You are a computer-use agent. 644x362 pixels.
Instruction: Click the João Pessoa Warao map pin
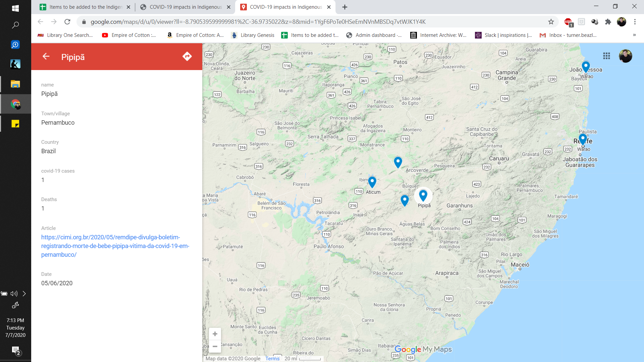586,66
